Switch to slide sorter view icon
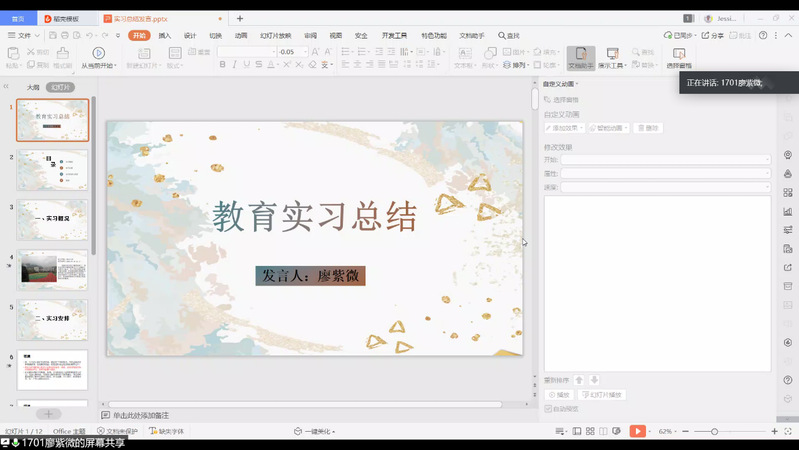 (x=590, y=431)
